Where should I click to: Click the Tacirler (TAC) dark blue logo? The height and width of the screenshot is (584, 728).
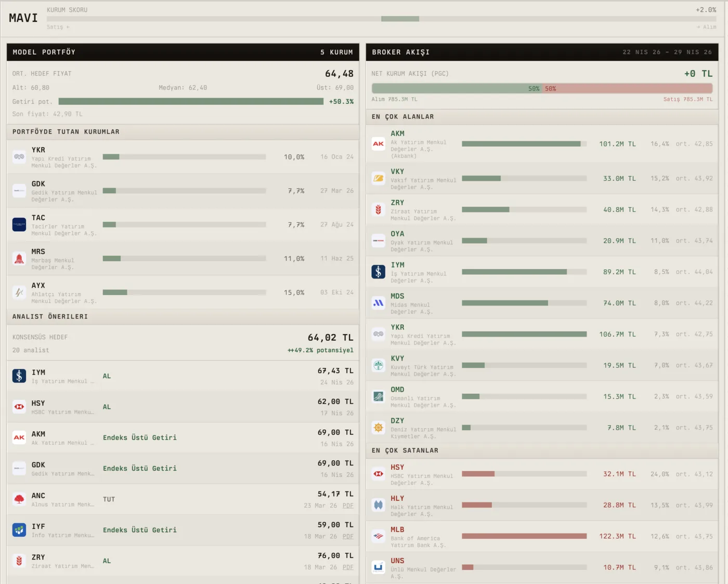point(19,224)
